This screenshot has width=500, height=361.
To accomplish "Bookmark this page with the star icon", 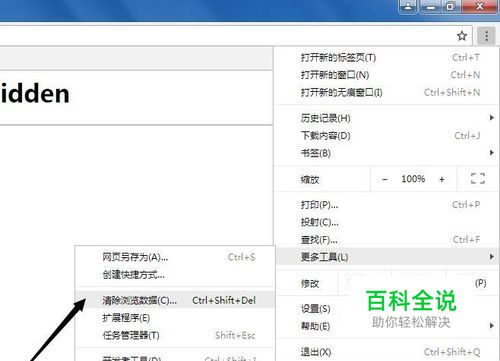I will click(x=462, y=36).
